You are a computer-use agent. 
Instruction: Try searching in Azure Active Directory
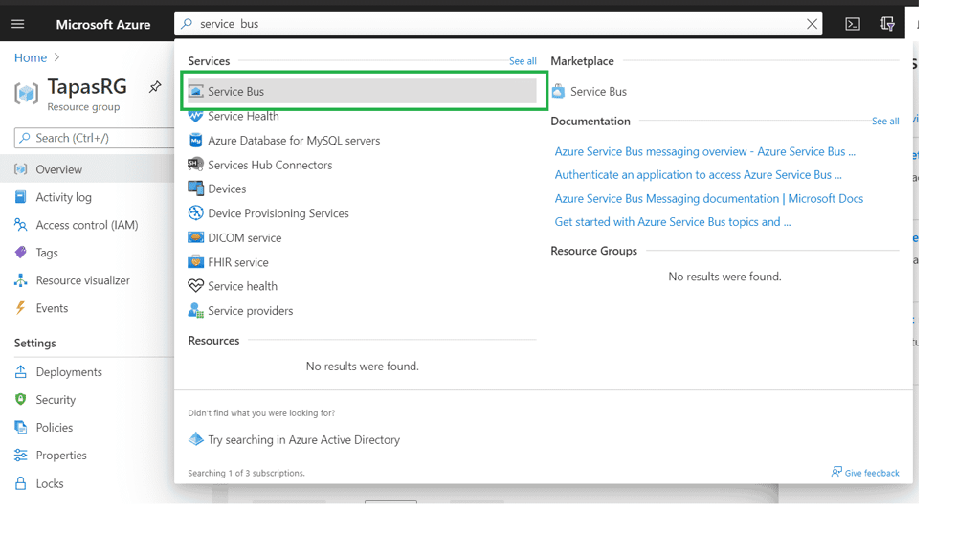coord(303,439)
